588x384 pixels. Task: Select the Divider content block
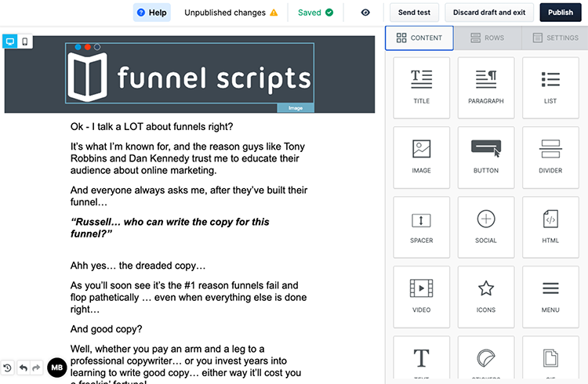pyautogui.click(x=550, y=155)
